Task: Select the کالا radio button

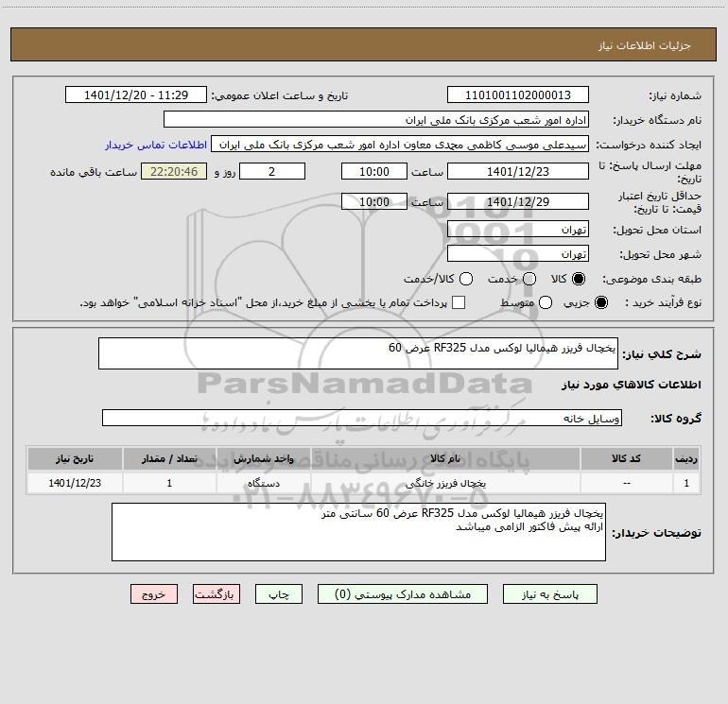Action: 579,279
